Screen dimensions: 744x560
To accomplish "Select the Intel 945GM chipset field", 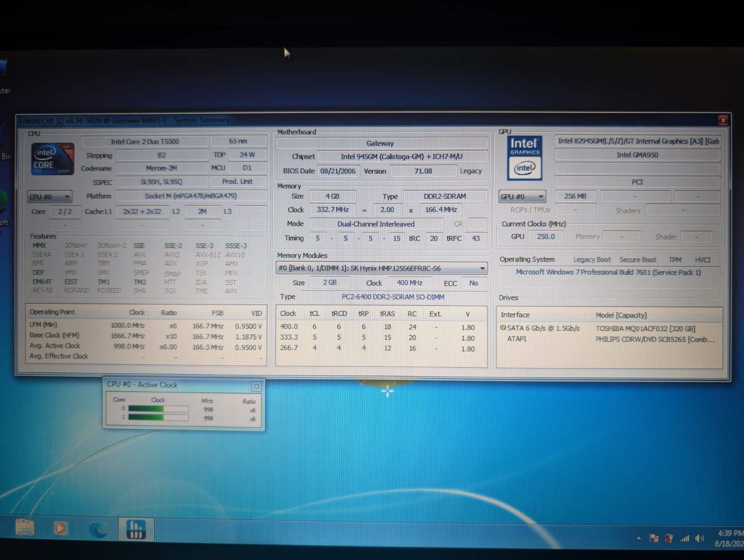I will click(402, 156).
